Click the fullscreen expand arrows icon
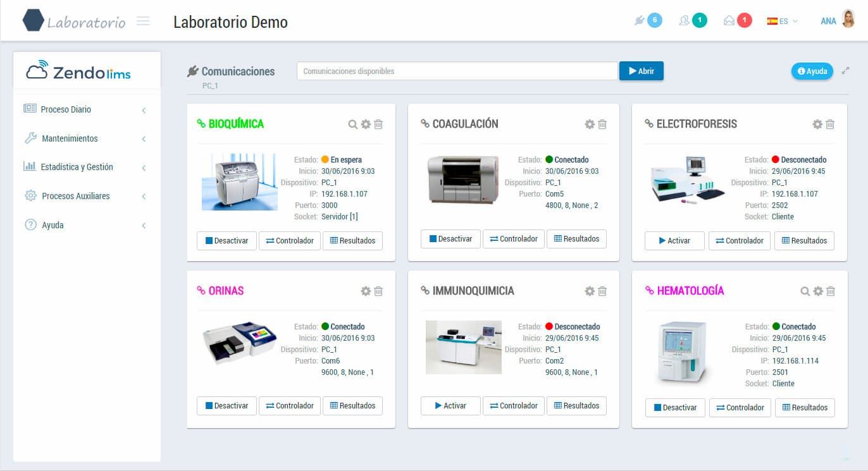This screenshot has width=868, height=471. tap(845, 71)
